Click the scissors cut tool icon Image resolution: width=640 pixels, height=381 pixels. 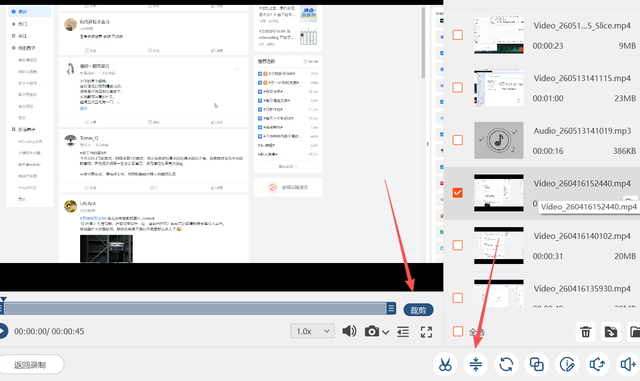click(x=445, y=364)
